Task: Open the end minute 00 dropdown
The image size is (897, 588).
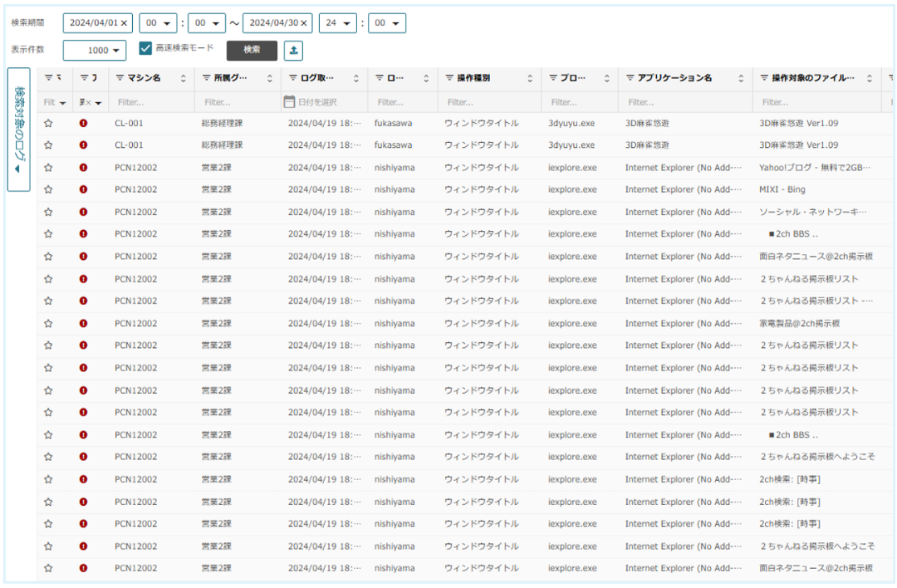Action: pyautogui.click(x=387, y=23)
